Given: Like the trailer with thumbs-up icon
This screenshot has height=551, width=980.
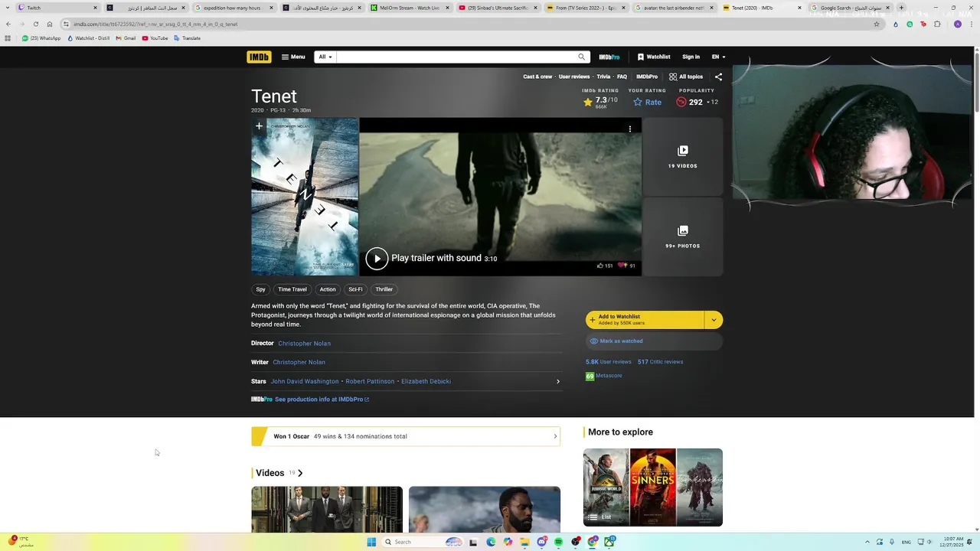Looking at the screenshot, I should [600, 266].
